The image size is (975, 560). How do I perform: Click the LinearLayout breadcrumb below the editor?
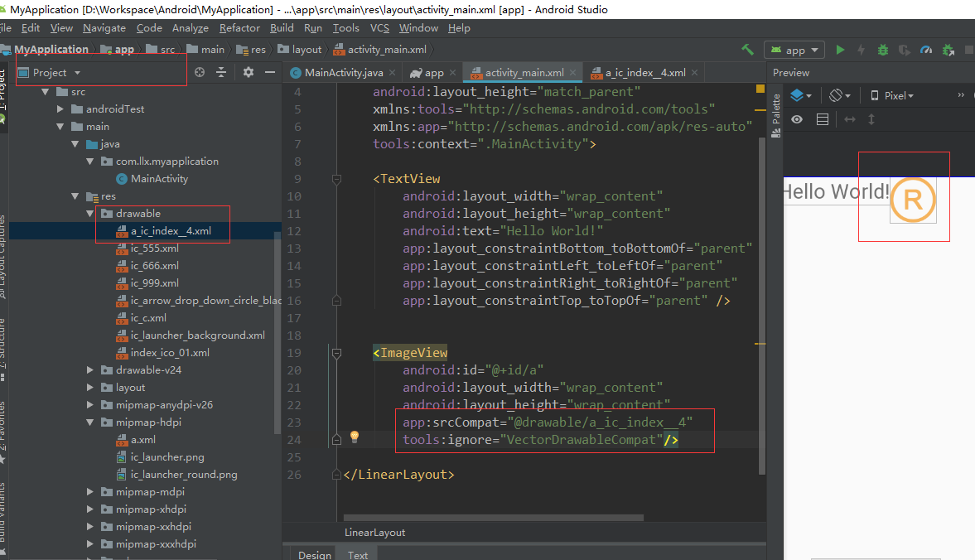375,533
